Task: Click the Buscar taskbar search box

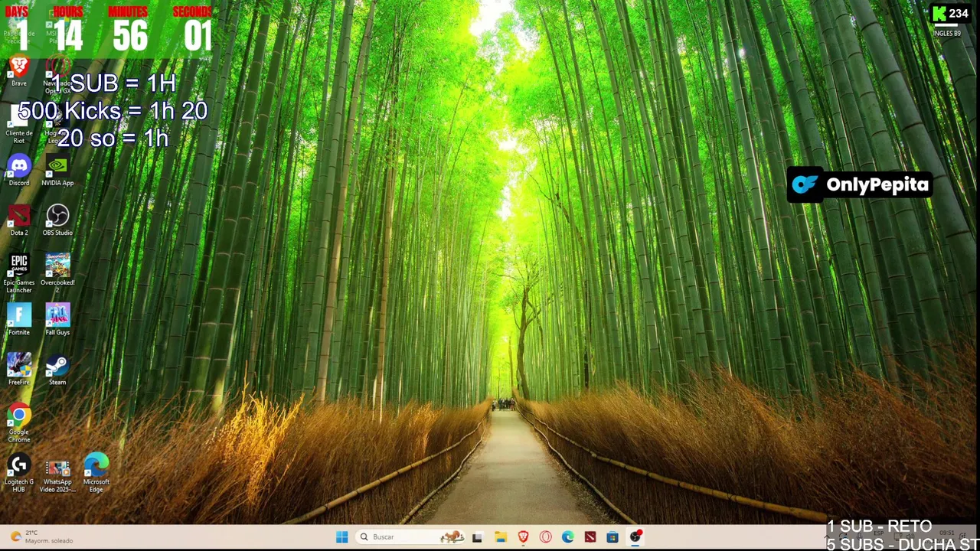Action: (x=410, y=537)
